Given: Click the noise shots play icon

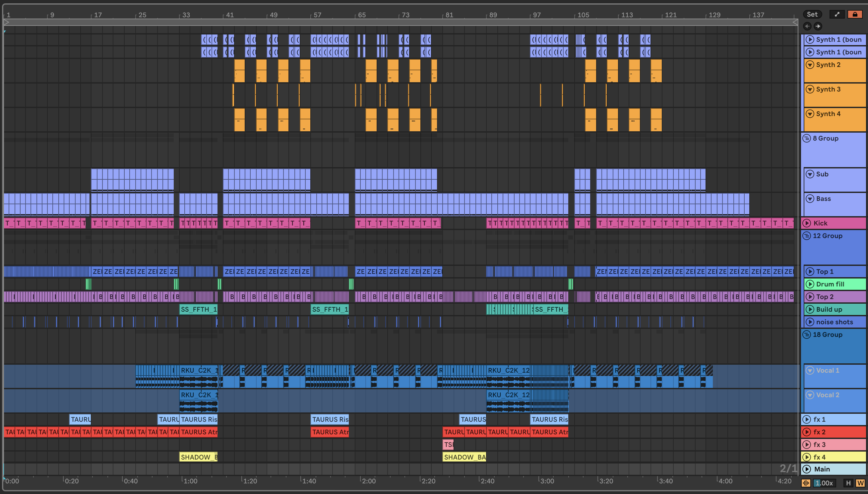Looking at the screenshot, I should [x=810, y=322].
